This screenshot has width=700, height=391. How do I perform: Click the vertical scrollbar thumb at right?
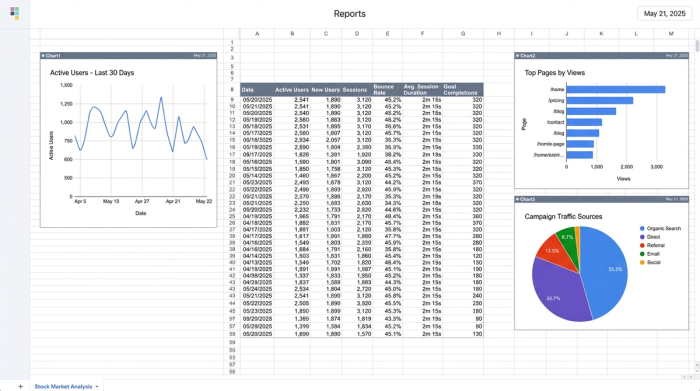(x=697, y=46)
